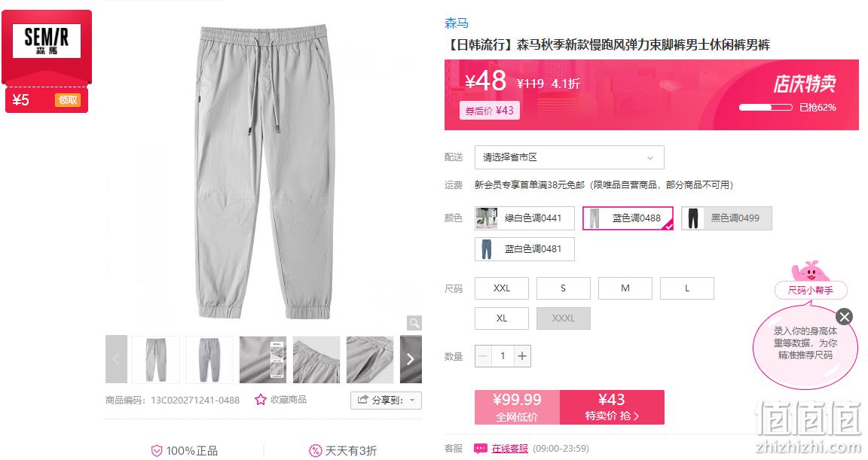Show previous thumbnails with left arrow
The height and width of the screenshot is (460, 868).
point(116,359)
